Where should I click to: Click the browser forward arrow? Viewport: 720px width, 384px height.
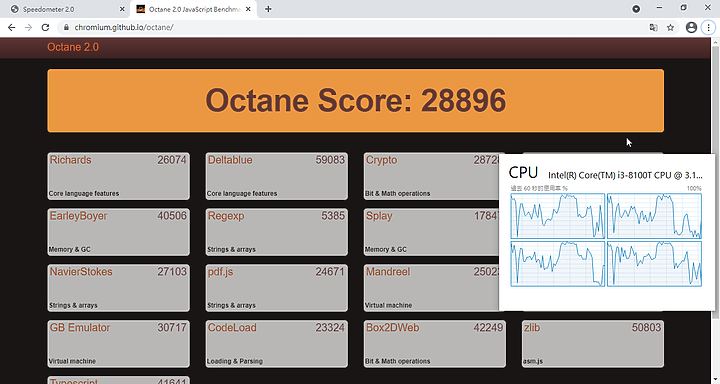pyautogui.click(x=28, y=28)
